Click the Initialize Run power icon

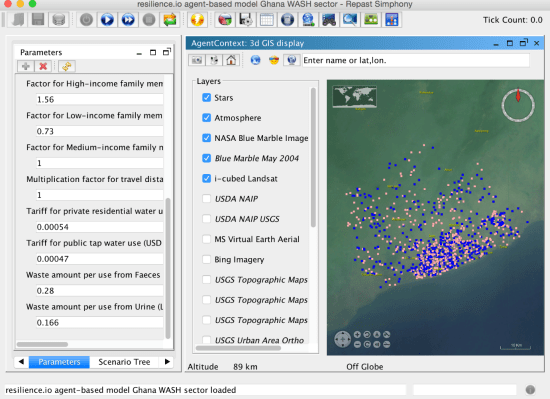coord(86,20)
